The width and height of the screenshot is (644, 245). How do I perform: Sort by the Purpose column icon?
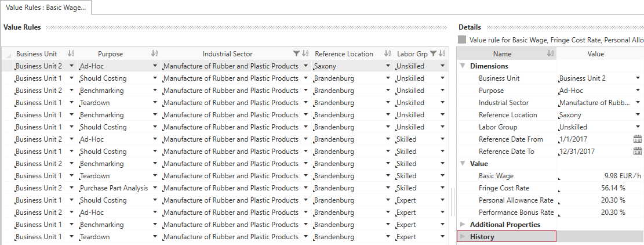154,54
